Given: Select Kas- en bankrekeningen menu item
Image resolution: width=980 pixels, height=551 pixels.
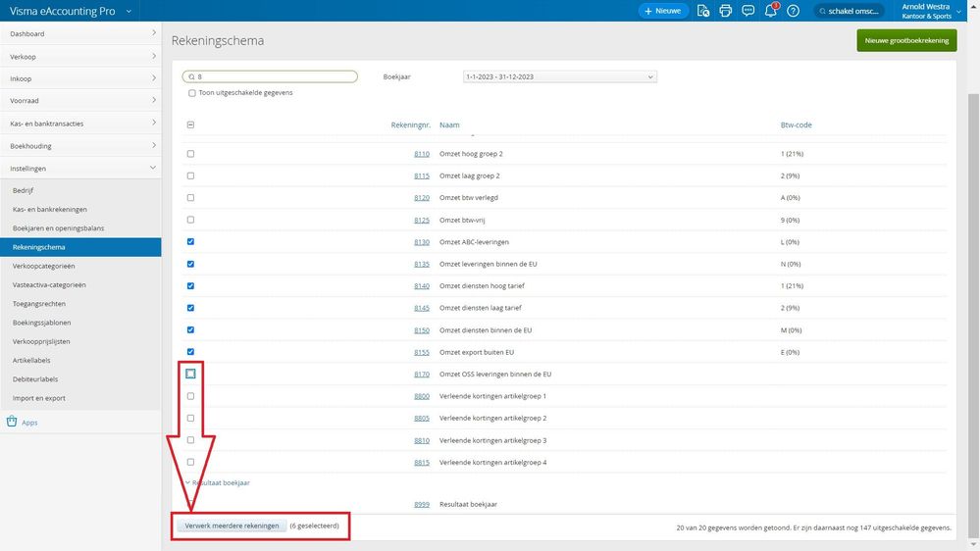Looking at the screenshot, I should [x=50, y=210].
